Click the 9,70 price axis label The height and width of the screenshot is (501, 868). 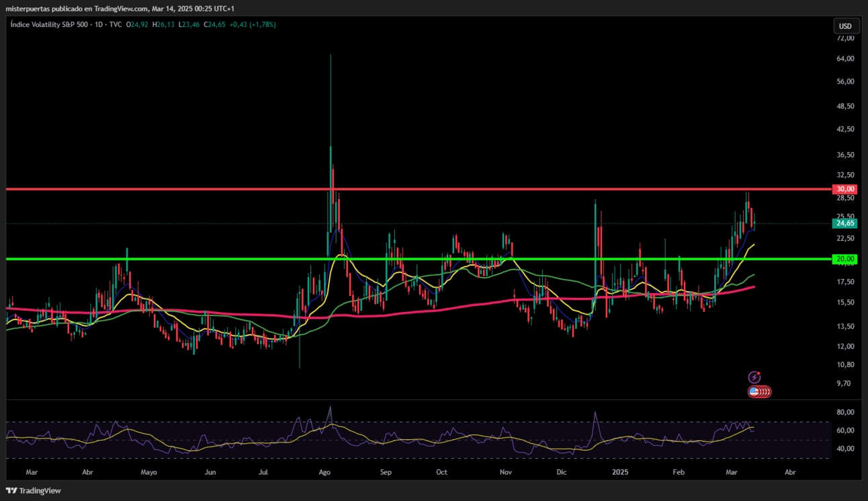(x=844, y=383)
